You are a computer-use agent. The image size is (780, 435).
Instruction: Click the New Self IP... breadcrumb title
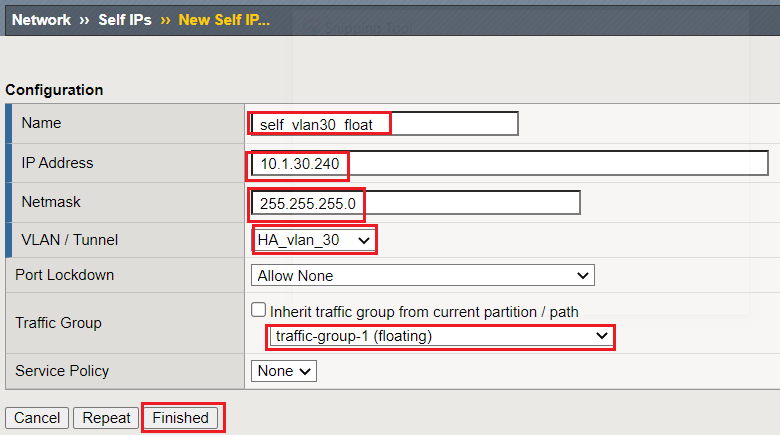224,20
